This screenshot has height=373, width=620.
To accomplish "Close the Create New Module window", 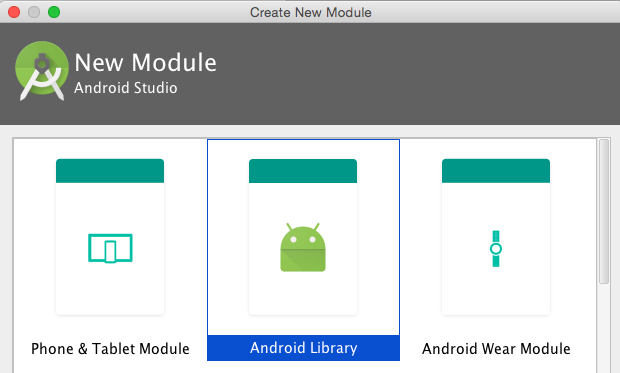I will click(x=14, y=12).
